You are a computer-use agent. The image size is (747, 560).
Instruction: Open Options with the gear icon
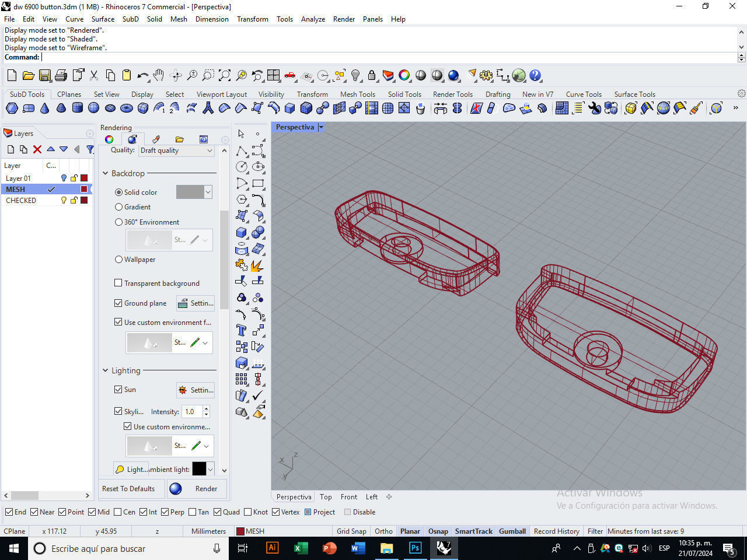[486, 75]
